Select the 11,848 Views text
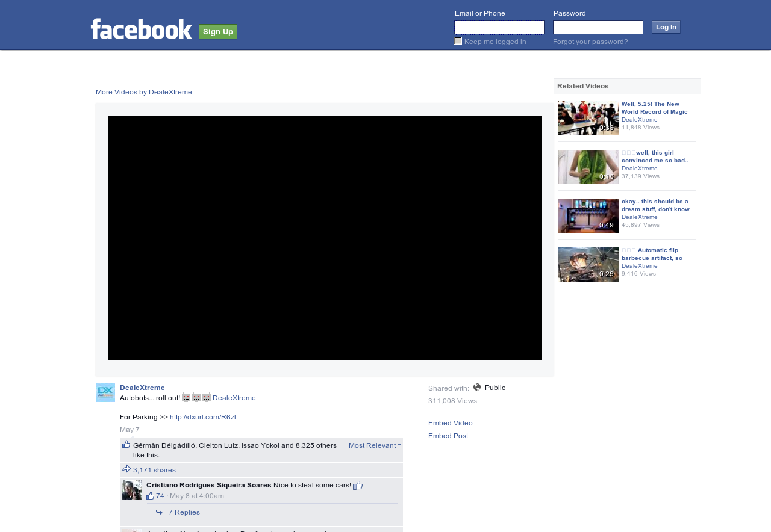The height and width of the screenshot is (532, 771). click(640, 128)
